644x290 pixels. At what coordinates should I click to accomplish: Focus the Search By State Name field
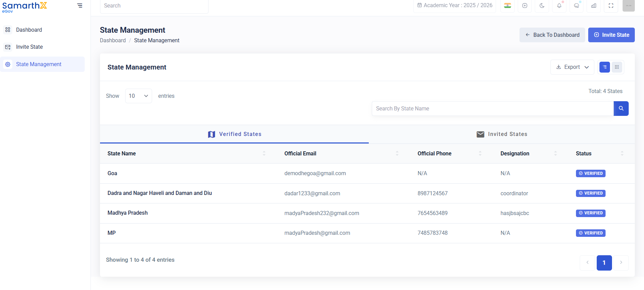point(493,108)
